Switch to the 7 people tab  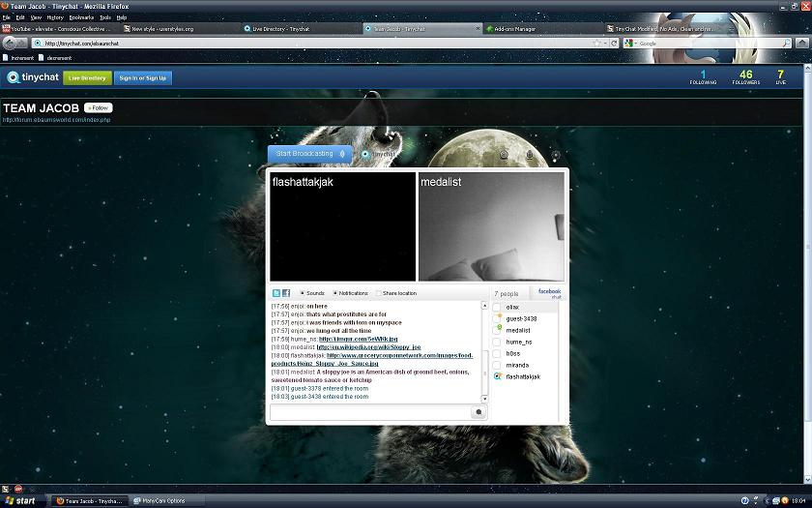tap(507, 294)
